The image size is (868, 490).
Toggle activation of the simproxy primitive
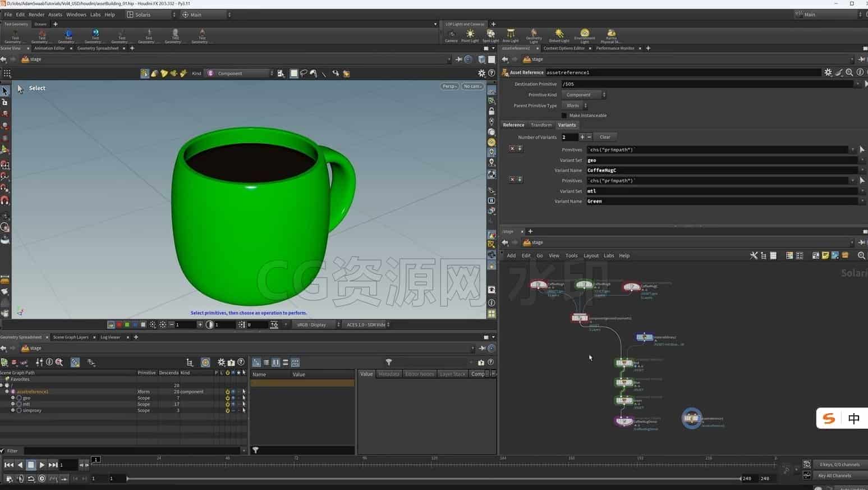[x=227, y=410]
